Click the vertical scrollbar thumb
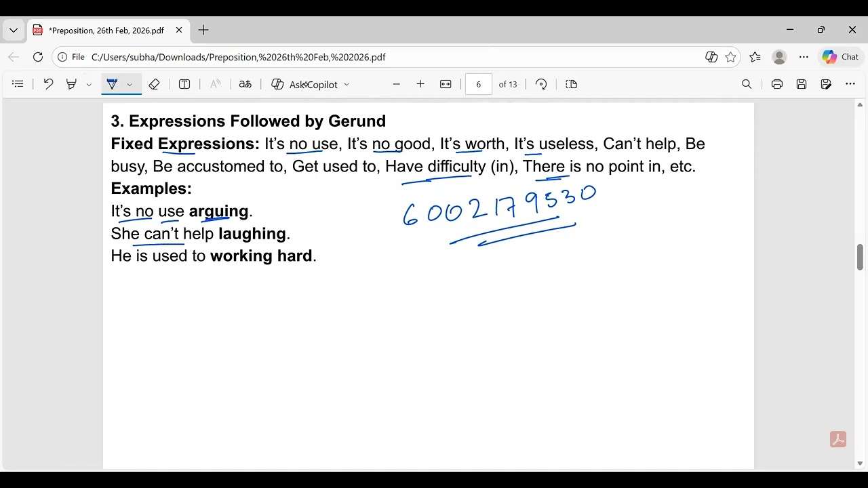 860,258
